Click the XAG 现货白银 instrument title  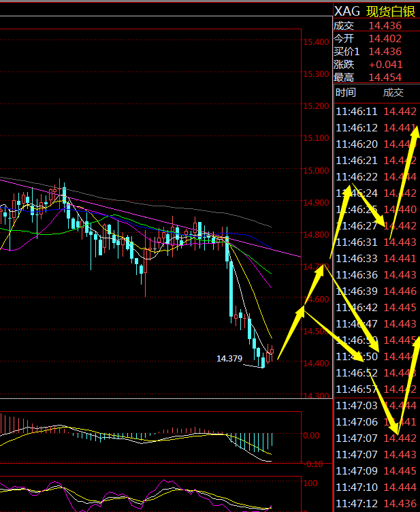click(375, 12)
